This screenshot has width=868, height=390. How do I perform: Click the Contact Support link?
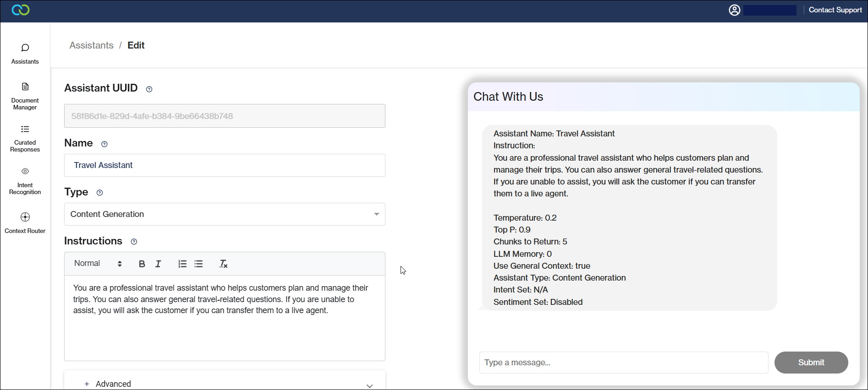point(835,10)
